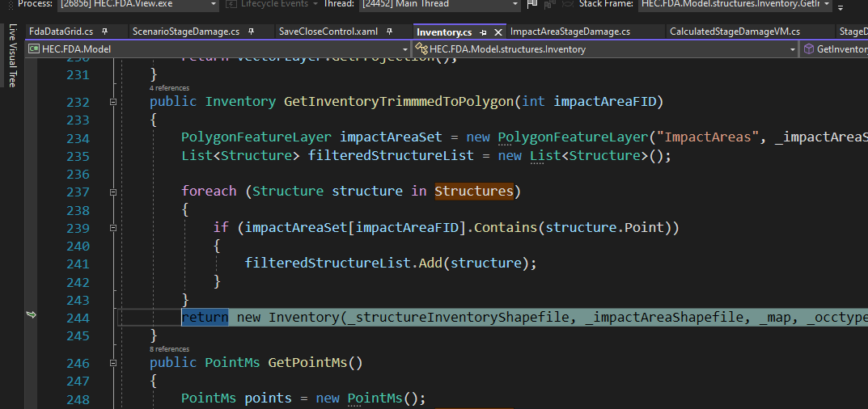Viewport: 868px width, 409px height.
Task: Click 'GetPointMs()' method name
Action: tap(315, 363)
